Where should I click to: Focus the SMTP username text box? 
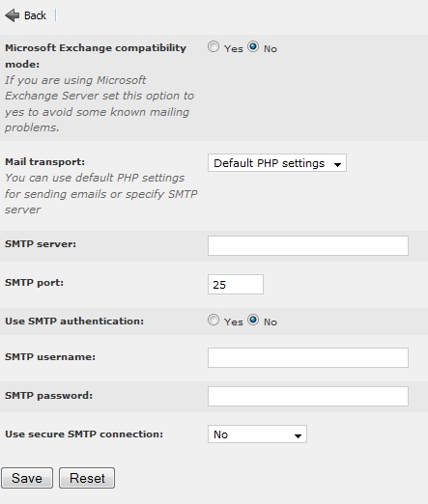coord(308,357)
